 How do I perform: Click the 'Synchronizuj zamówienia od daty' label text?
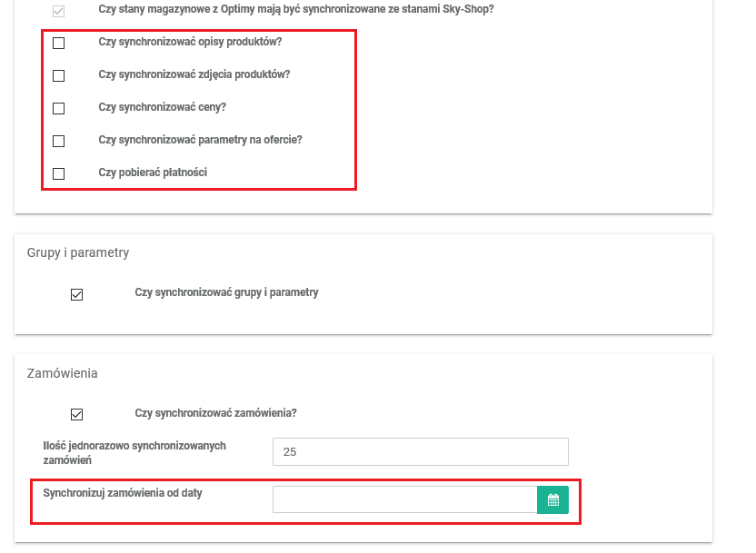point(123,493)
